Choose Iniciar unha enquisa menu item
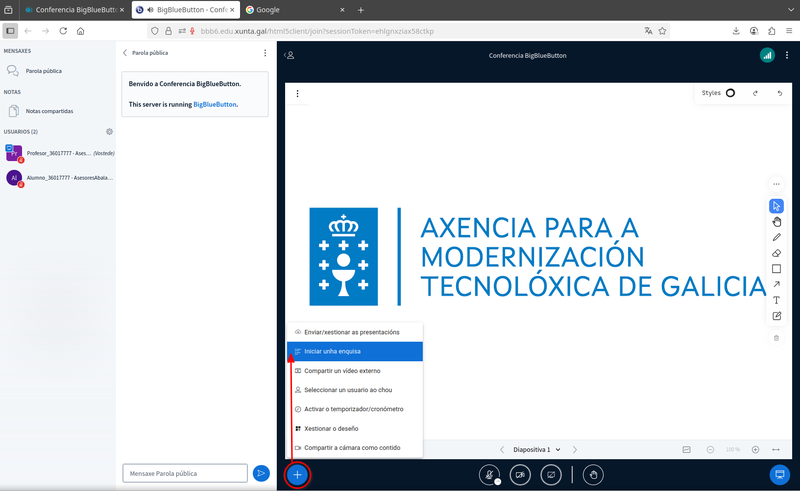800x491 pixels. coord(355,352)
